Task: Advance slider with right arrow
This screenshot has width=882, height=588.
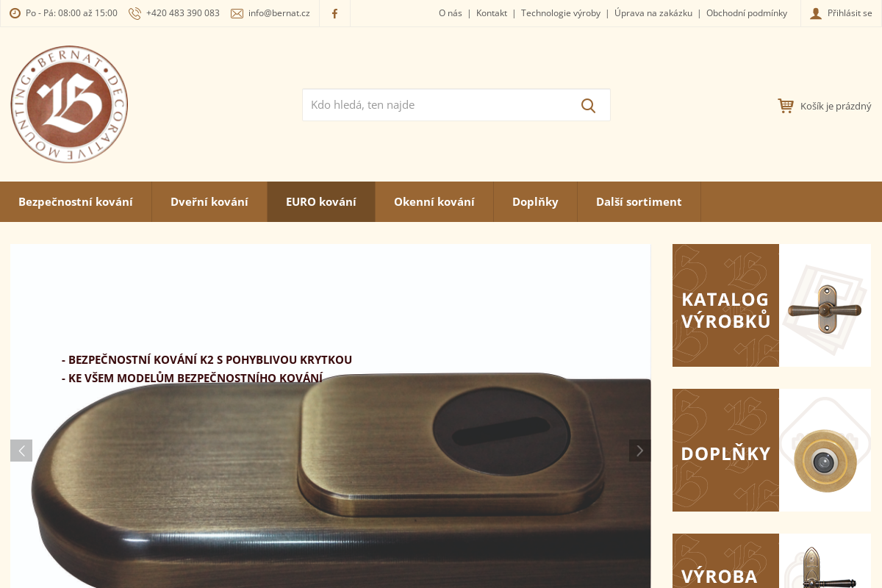Action: pos(639,451)
